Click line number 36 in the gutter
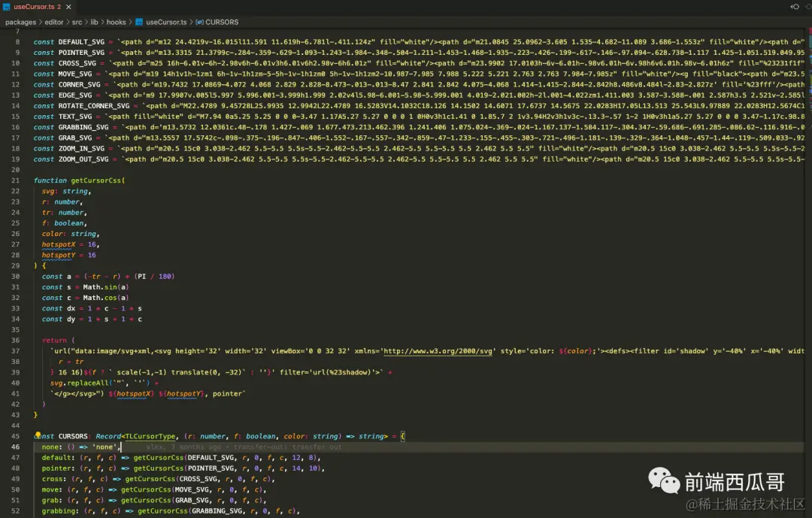Screen dimensions: 812x518 (x=16, y=341)
